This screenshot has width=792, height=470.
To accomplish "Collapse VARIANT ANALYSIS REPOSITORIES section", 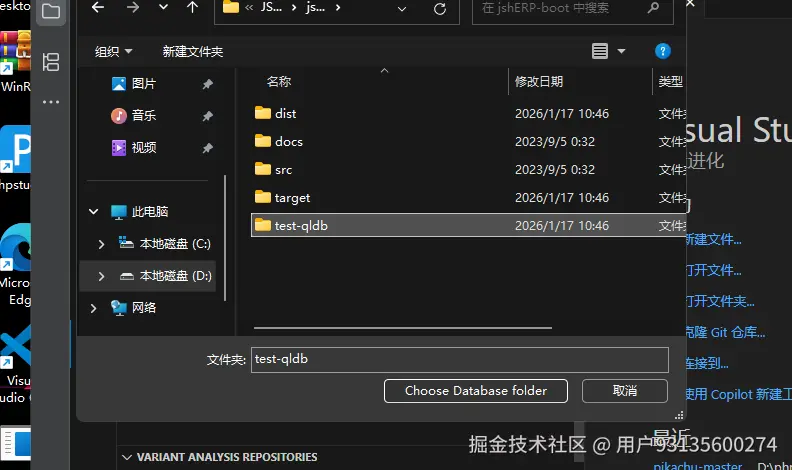I will 127,457.
